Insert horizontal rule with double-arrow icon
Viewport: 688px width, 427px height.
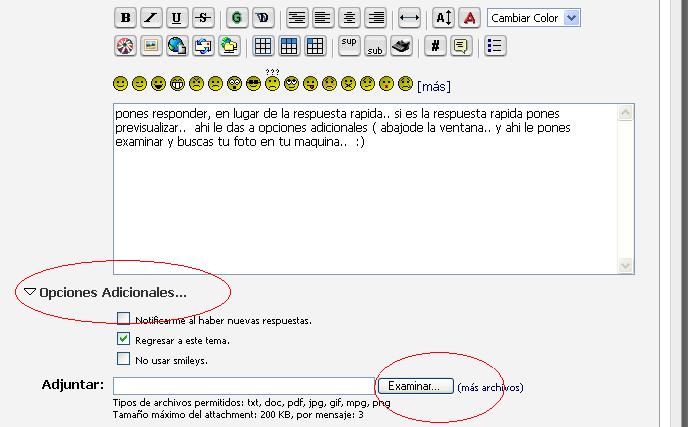click(409, 18)
